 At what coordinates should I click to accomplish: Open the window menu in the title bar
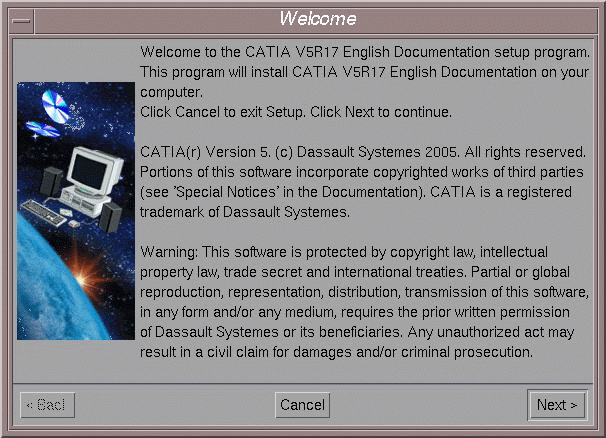(21, 20)
